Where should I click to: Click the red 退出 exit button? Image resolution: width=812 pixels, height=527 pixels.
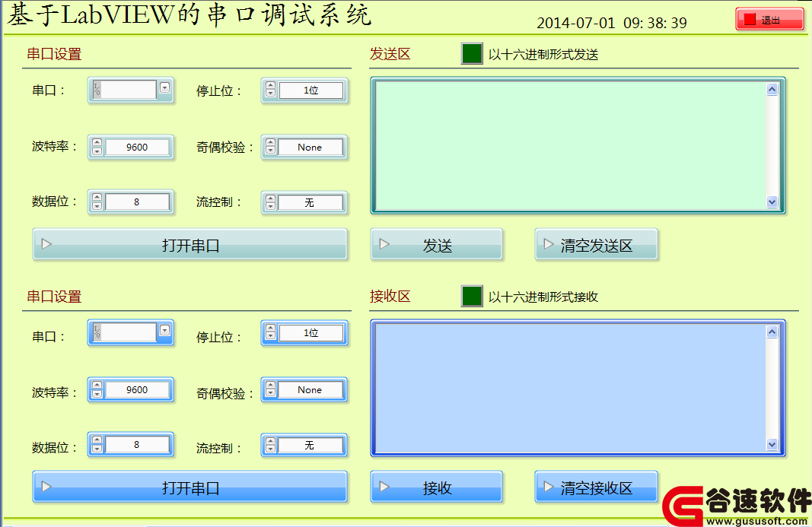click(769, 20)
